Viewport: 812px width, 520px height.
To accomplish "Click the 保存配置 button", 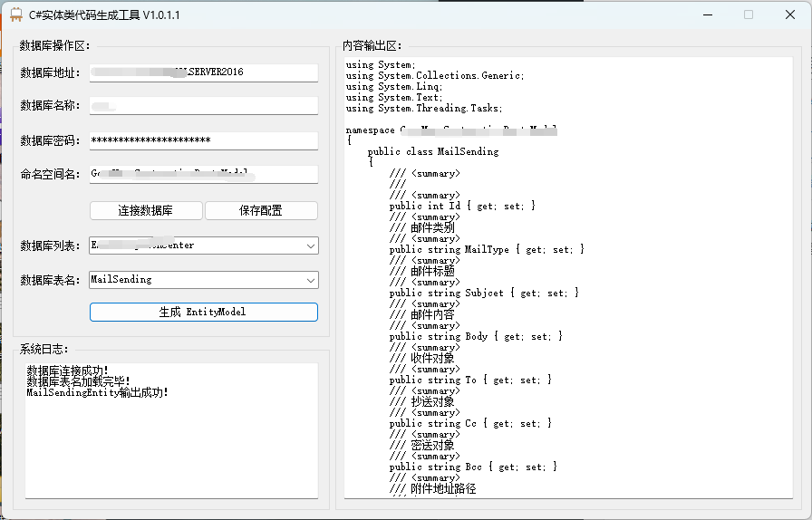I will 261,210.
